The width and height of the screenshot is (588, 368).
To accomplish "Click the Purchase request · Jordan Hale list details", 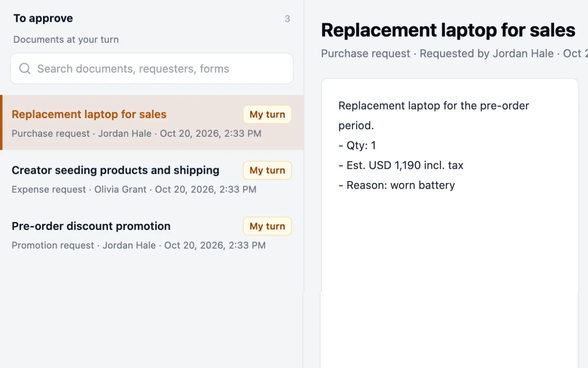I will pyautogui.click(x=137, y=133).
